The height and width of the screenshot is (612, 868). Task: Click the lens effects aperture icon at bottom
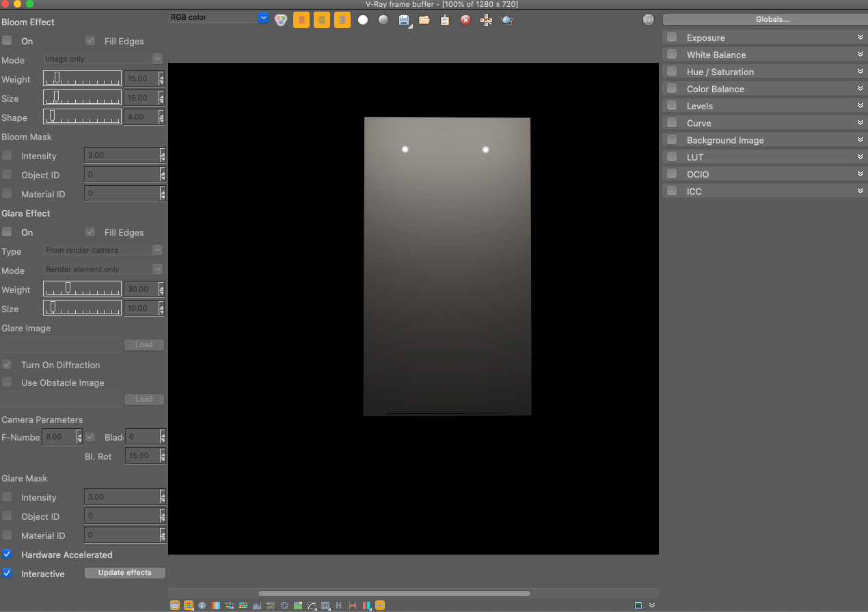click(284, 605)
